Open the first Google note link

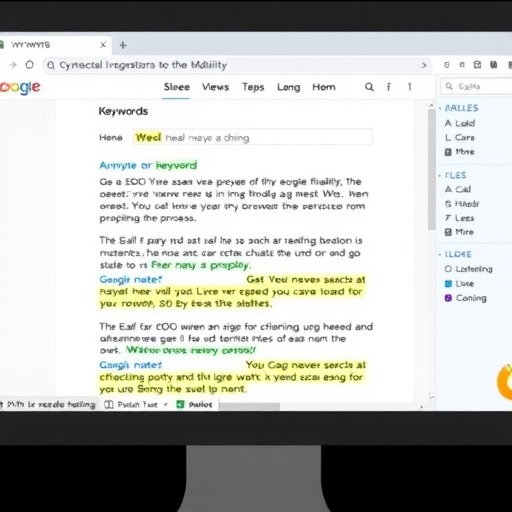coord(130,279)
